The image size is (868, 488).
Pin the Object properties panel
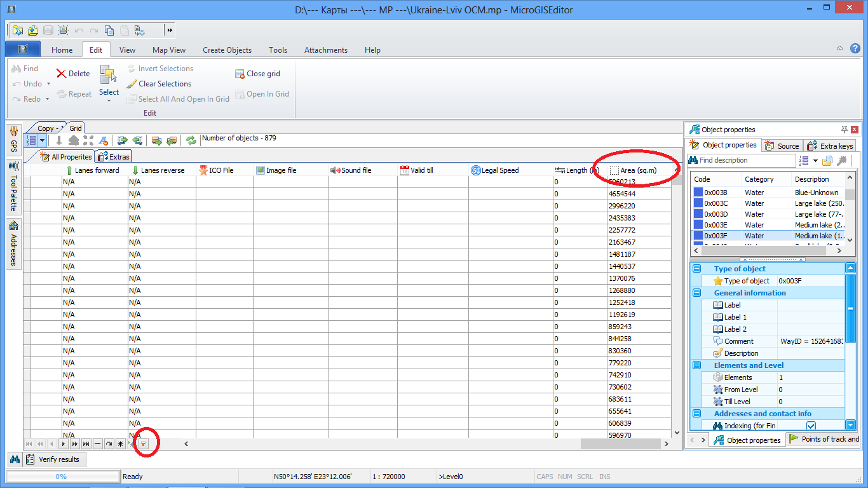click(x=844, y=129)
